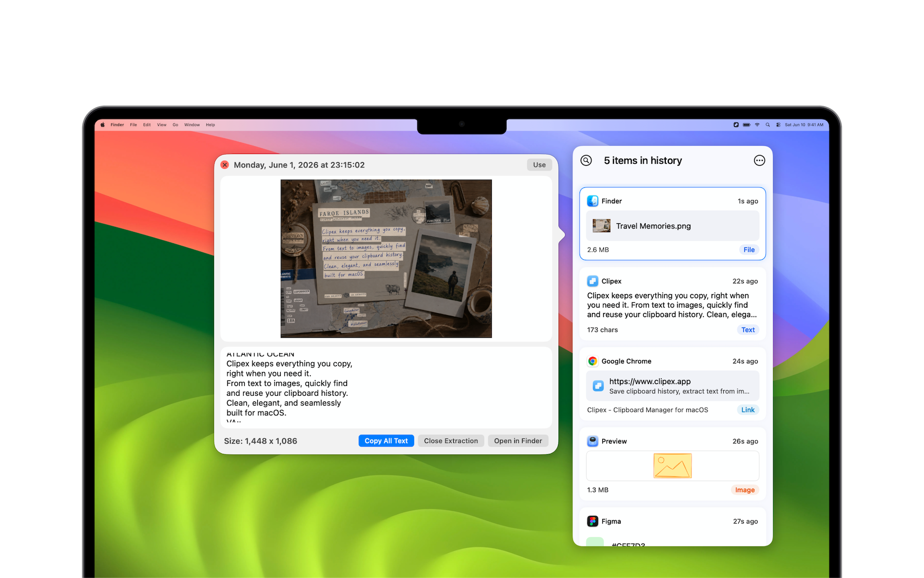
Task: Click the File type tag
Action: point(749,249)
